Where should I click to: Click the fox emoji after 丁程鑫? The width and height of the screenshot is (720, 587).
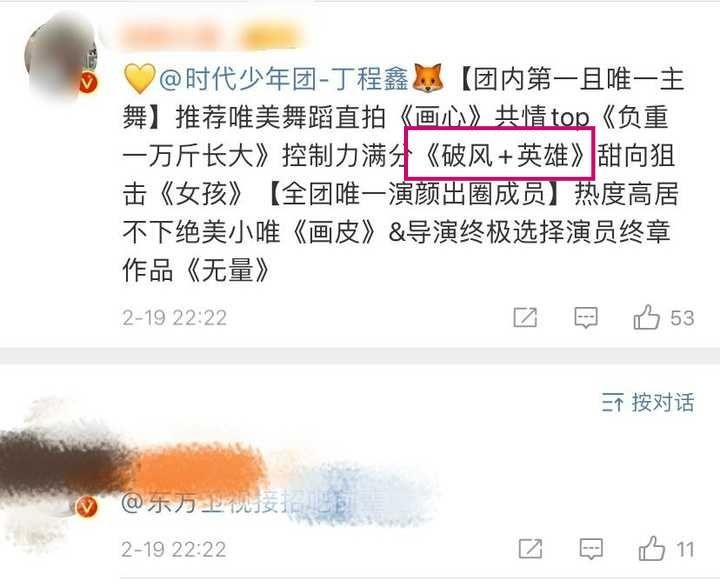428,78
